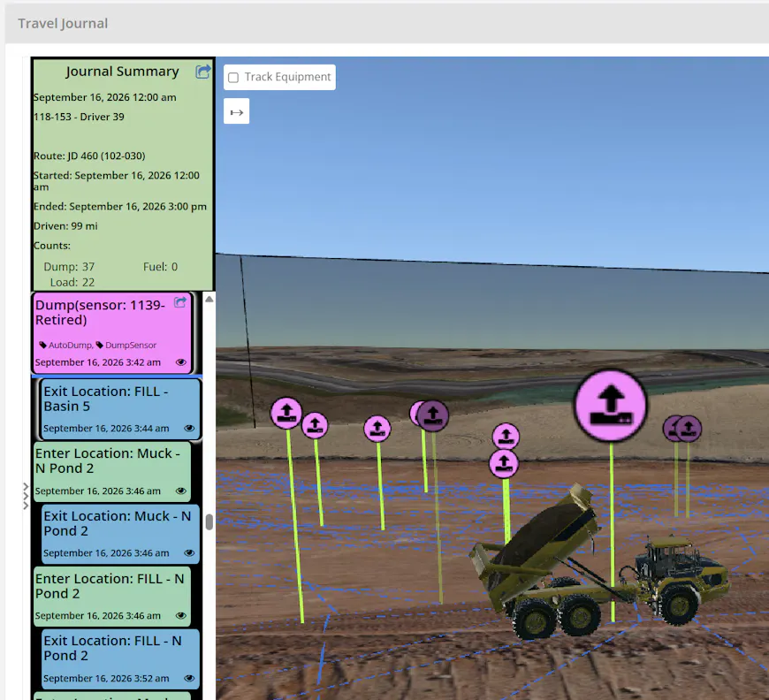Select Exit Location: FILL - N Pond 2 entry
Viewport: 769px width, 700px height.
120,658
